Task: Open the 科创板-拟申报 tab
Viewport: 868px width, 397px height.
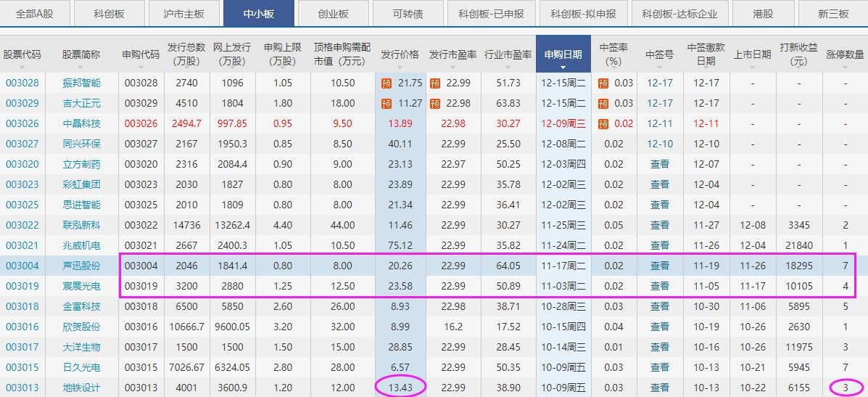Action: pos(583,14)
